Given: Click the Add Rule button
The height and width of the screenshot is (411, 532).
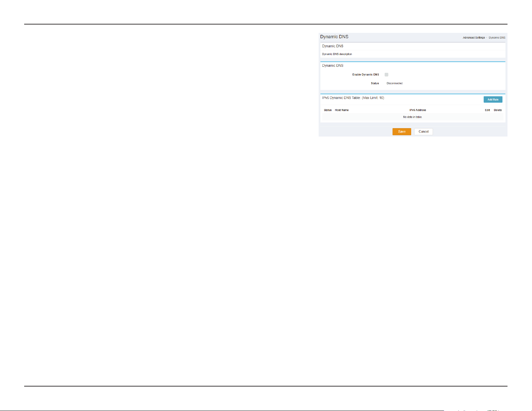Looking at the screenshot, I should (493, 99).
